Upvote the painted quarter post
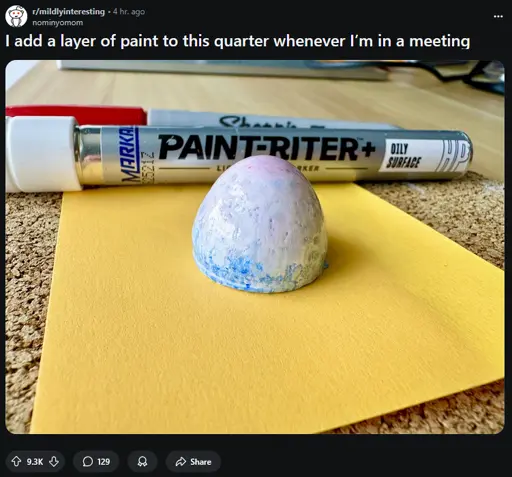The image size is (512, 477). [x=16, y=461]
